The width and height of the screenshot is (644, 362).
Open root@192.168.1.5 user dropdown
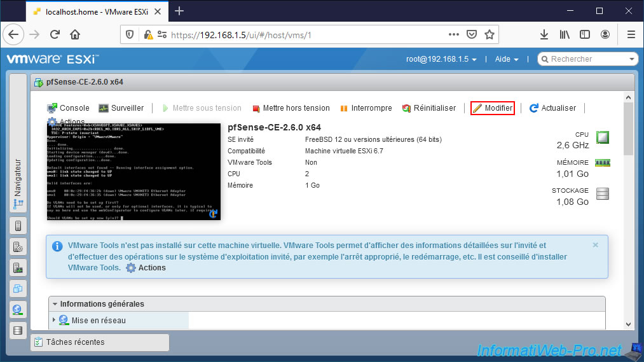(x=441, y=59)
